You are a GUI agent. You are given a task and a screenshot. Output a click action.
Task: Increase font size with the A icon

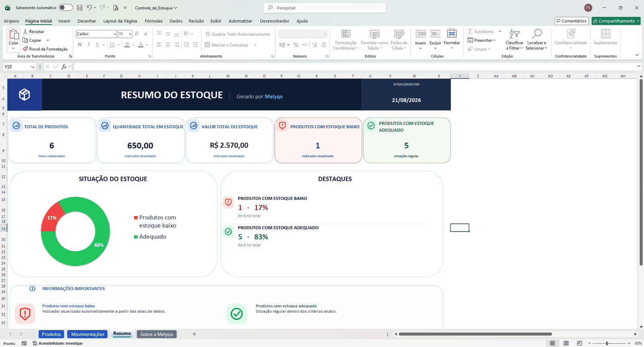[137, 34]
